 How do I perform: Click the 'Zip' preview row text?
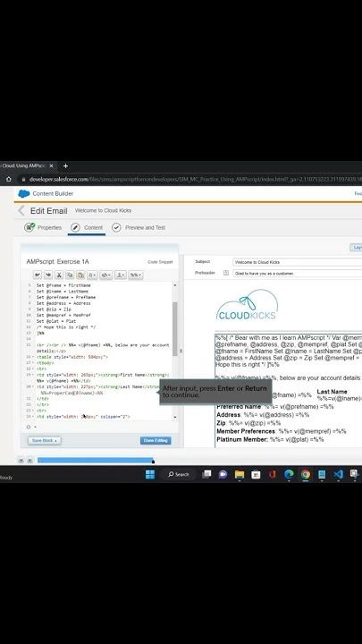(248, 423)
